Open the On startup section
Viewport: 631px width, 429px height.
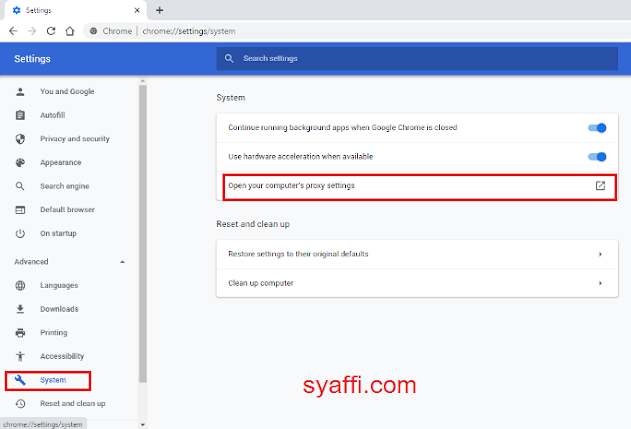(58, 233)
